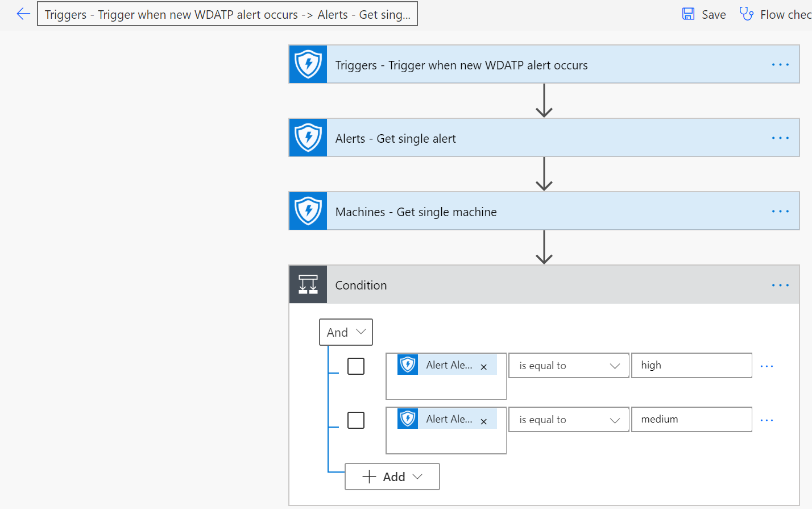Screen dimensions: 812x509
Task: Check the checkbox on the medium severity condition row
Action: click(355, 420)
